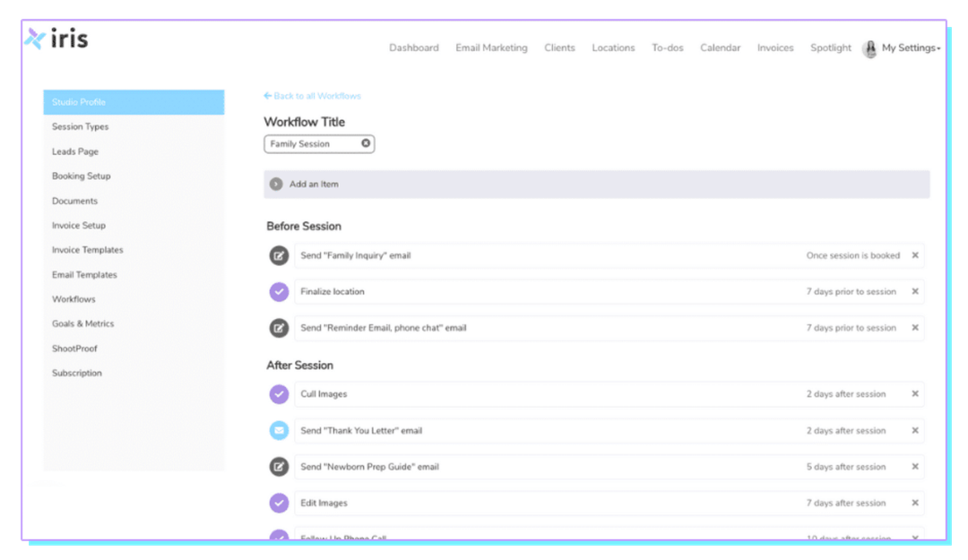The image size is (968, 560).
Task: Click the iris logo
Action: coord(56,39)
